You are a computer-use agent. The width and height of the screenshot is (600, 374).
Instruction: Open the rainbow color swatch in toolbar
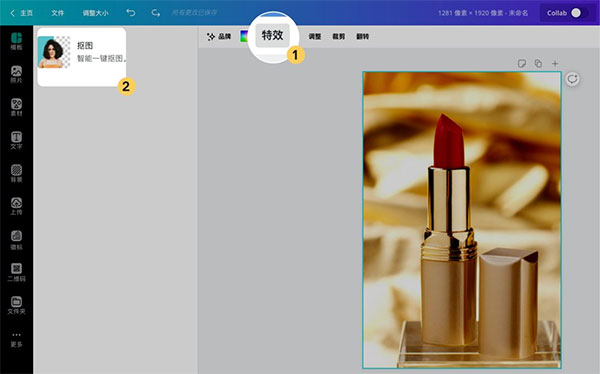point(244,36)
